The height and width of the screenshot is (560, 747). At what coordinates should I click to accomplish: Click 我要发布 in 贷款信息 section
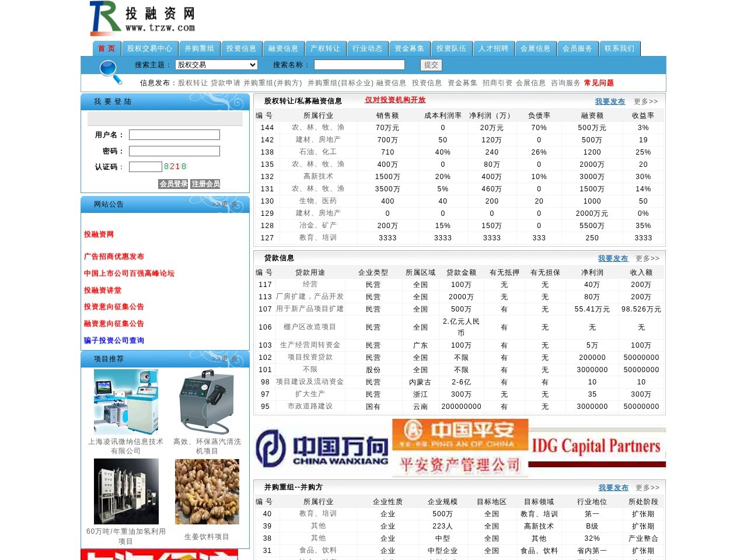(x=613, y=258)
